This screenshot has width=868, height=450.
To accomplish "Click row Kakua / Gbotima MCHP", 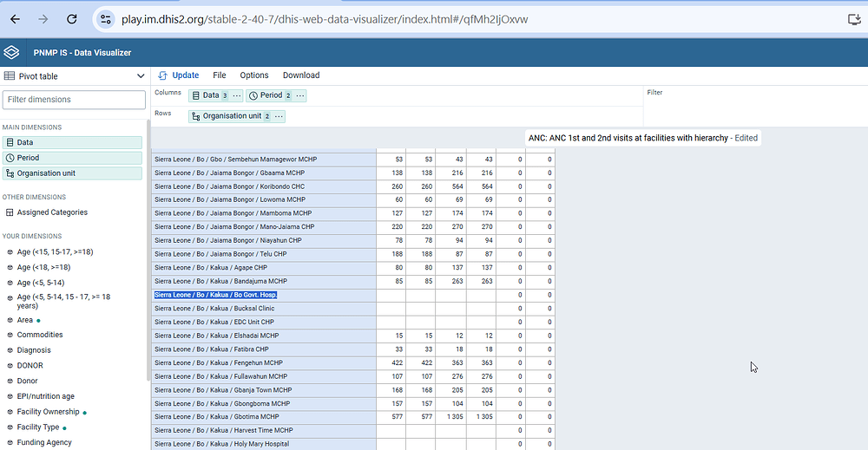I will coord(264,417).
